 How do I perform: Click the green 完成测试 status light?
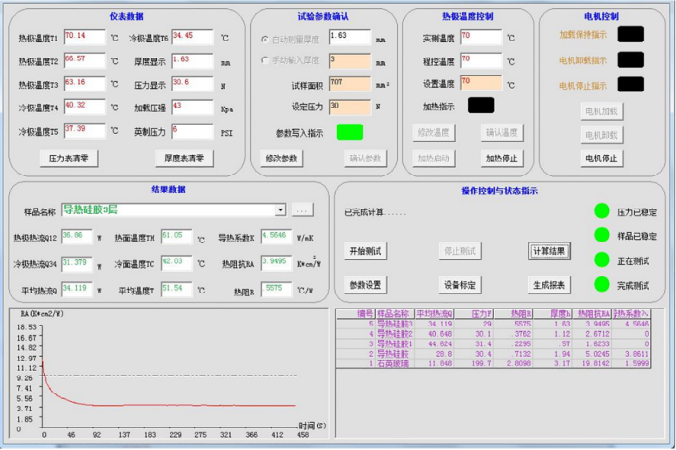pyautogui.click(x=601, y=285)
